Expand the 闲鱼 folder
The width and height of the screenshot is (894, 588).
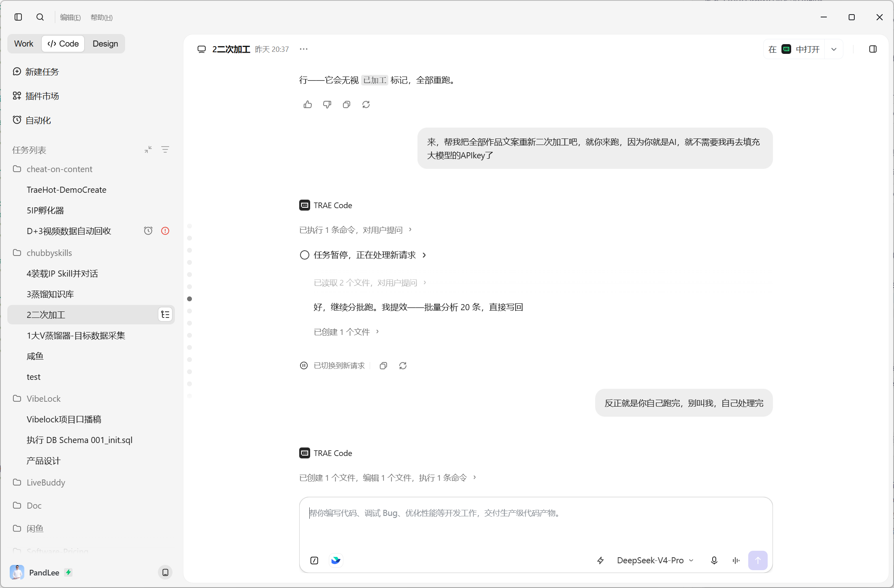[91, 528]
